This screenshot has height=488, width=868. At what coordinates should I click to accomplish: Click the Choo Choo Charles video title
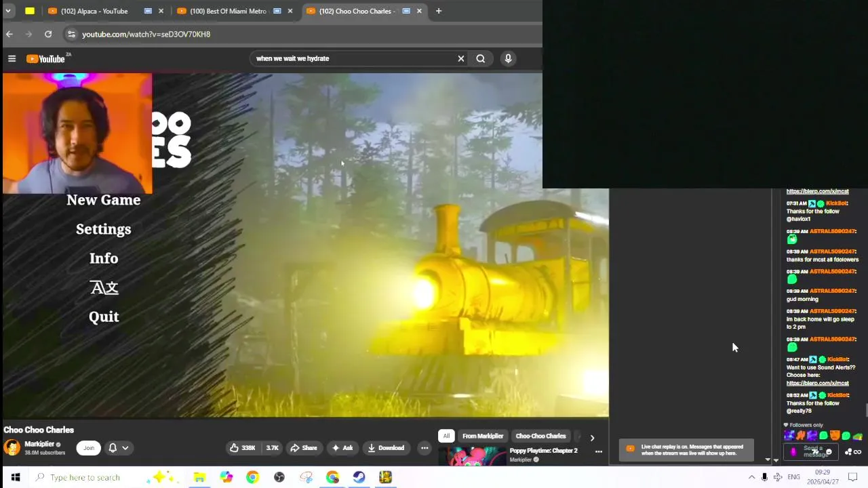(39, 430)
